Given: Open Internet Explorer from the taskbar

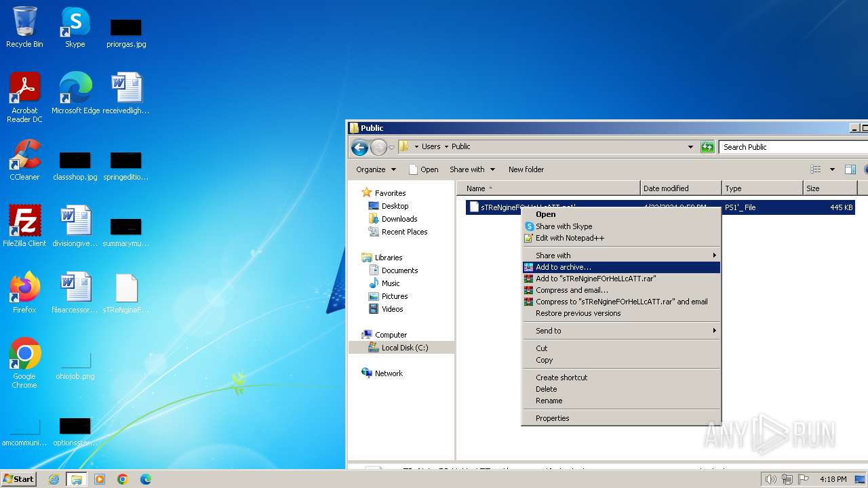Looking at the screenshot, I should click(x=54, y=479).
